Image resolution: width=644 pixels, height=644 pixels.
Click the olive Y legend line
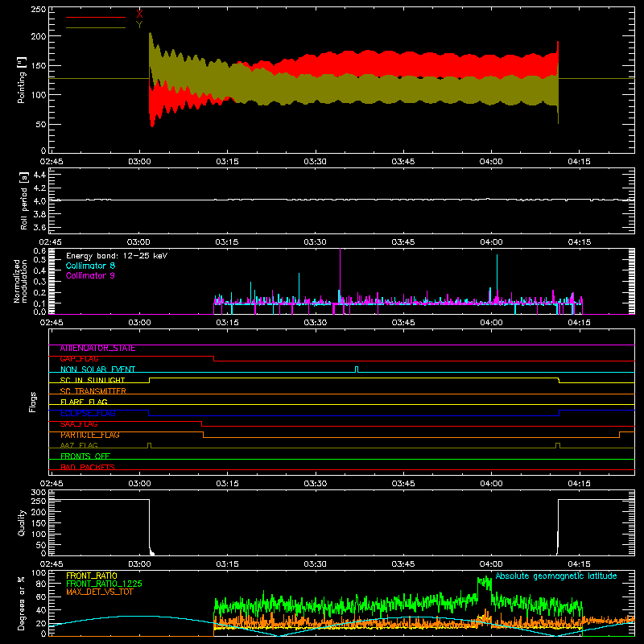pos(96,27)
